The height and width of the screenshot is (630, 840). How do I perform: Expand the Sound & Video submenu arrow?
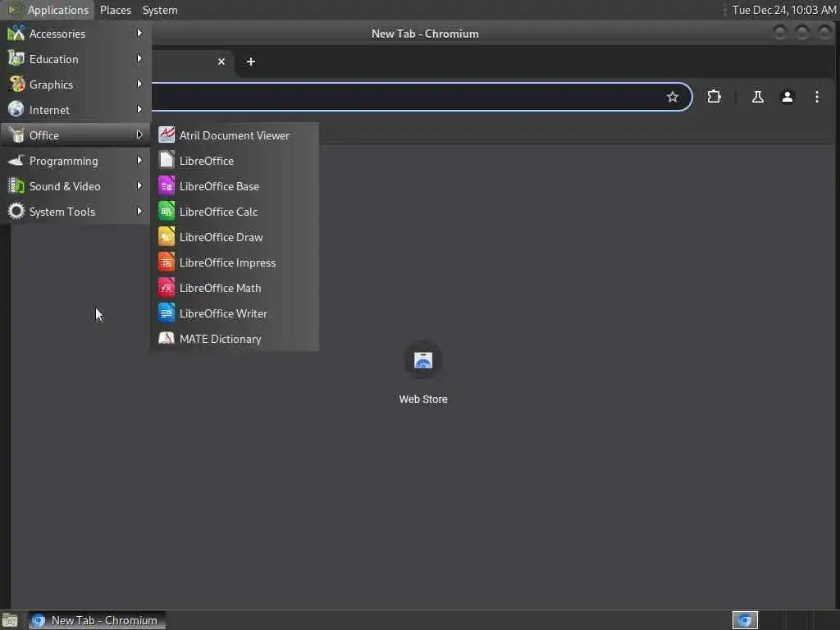(x=139, y=186)
